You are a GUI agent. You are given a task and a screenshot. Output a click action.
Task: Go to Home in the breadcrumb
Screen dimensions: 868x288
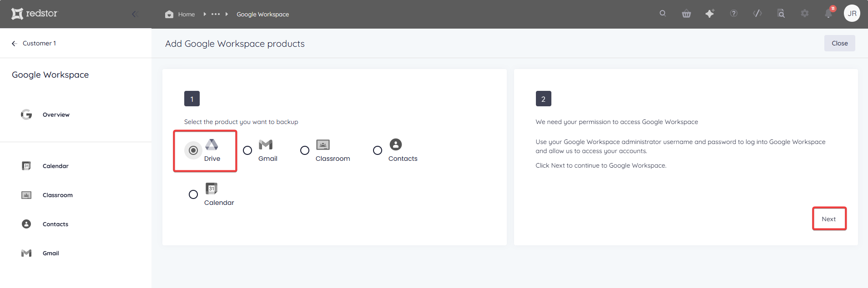[x=187, y=14]
